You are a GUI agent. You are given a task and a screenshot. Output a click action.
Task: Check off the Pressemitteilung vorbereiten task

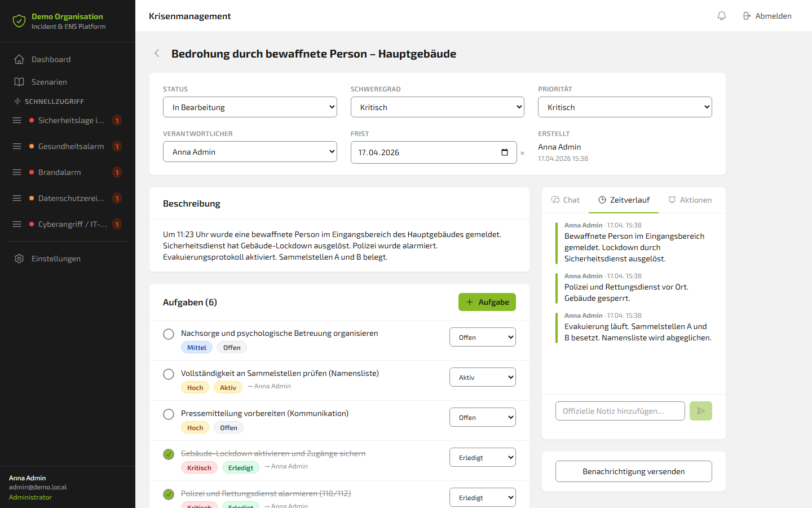coord(169,414)
